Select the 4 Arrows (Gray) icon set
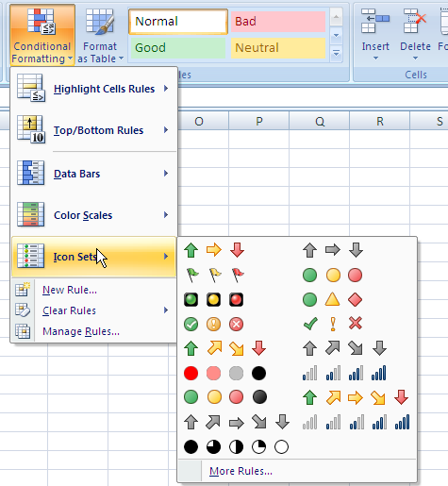The height and width of the screenshot is (486, 448). point(344,348)
